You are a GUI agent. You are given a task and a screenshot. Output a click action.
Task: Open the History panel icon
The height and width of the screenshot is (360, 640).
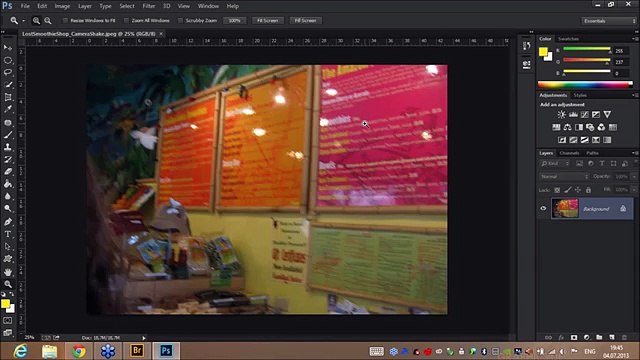point(527,46)
